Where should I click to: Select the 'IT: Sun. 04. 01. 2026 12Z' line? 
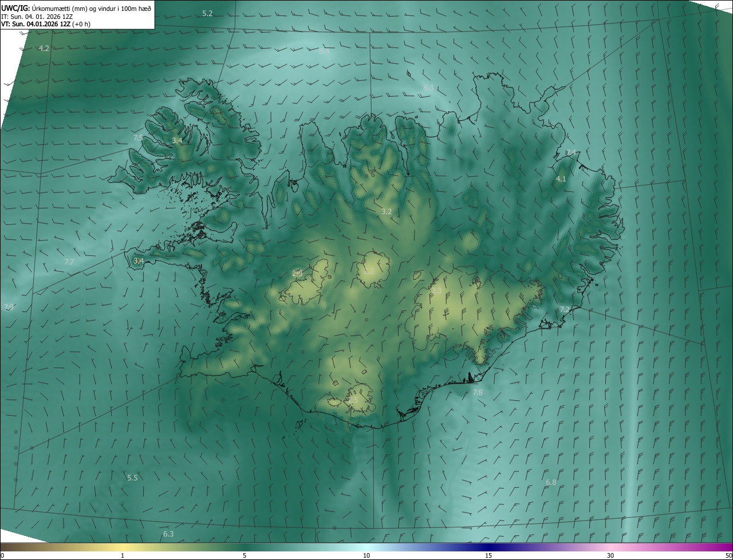click(x=37, y=17)
